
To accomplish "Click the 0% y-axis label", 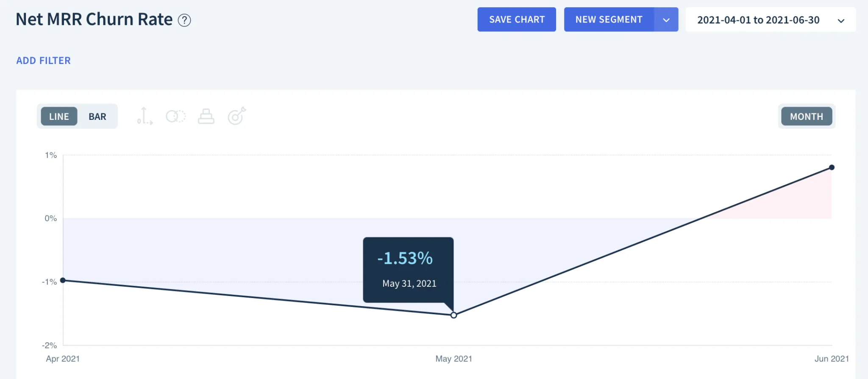I will pos(50,218).
